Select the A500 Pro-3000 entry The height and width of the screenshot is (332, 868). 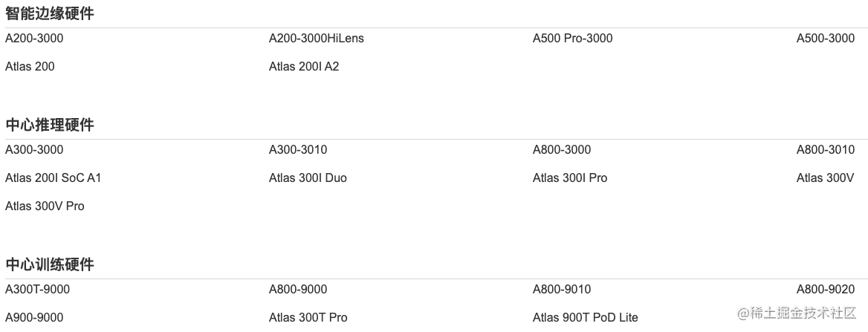pyautogui.click(x=572, y=39)
